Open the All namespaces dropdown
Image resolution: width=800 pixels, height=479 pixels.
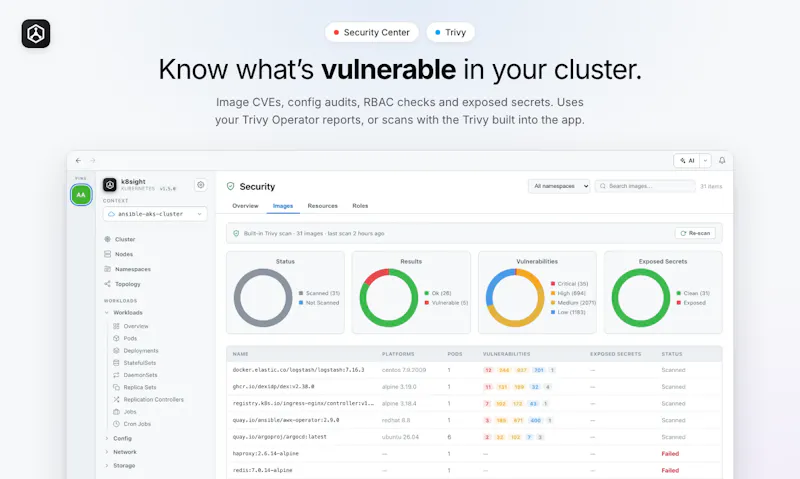(559, 186)
